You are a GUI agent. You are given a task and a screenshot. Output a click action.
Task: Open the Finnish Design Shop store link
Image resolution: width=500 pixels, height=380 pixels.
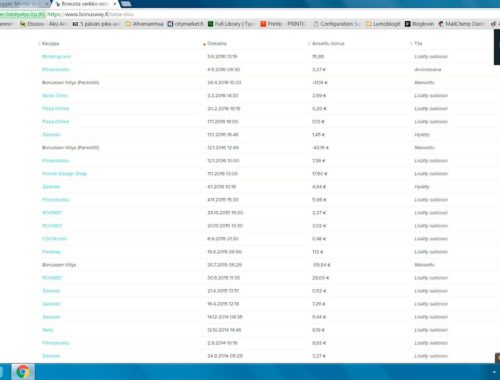point(64,174)
